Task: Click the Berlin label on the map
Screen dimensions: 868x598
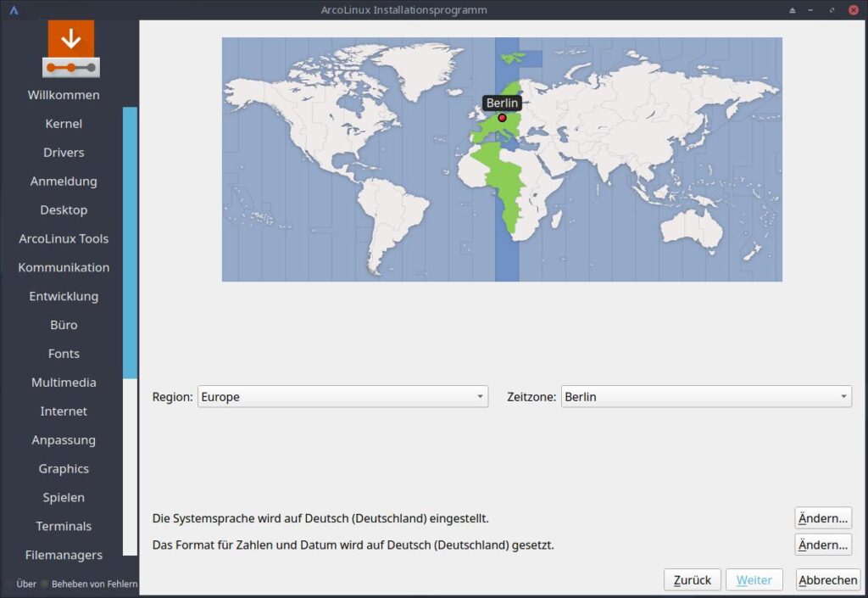Action: click(x=502, y=103)
